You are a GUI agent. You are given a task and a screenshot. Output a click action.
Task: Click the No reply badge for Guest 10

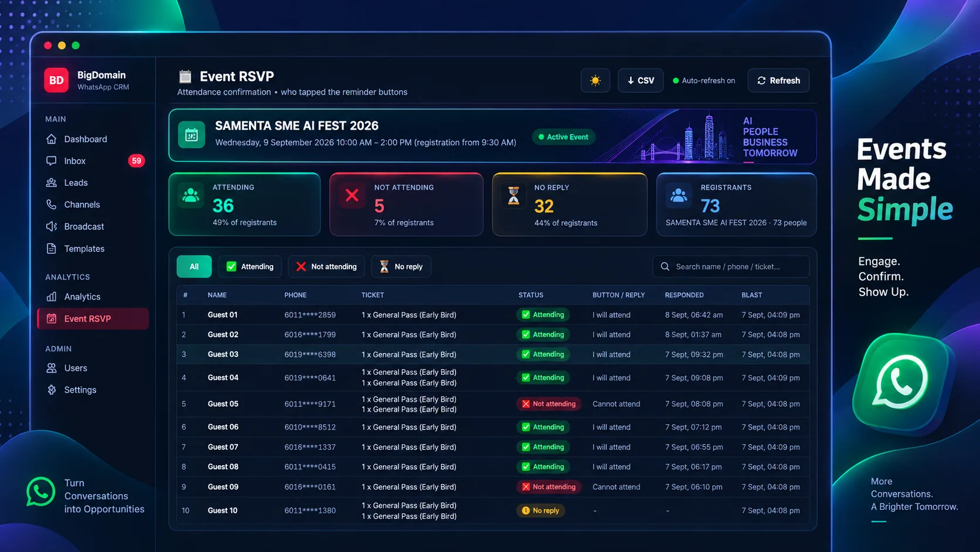click(540, 510)
